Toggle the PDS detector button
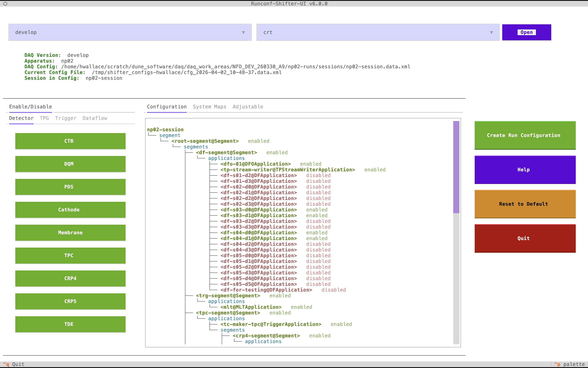This screenshot has height=368, width=588. pyautogui.click(x=70, y=187)
